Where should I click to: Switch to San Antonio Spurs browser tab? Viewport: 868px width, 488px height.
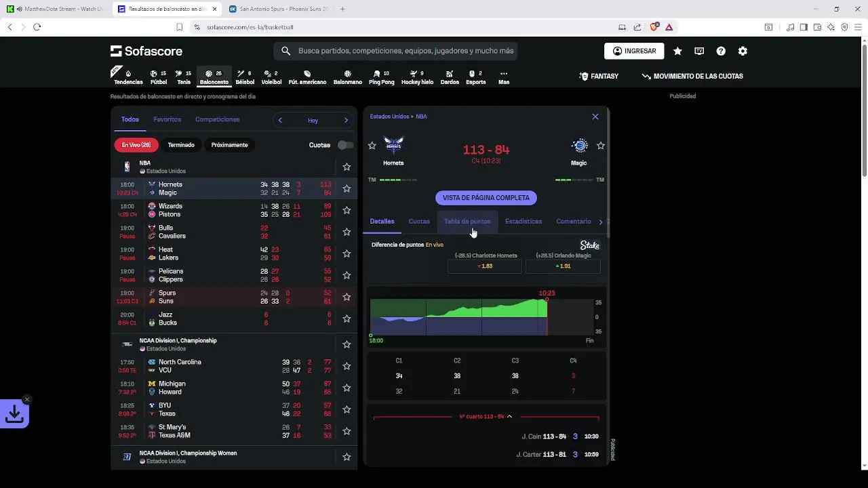point(278,9)
